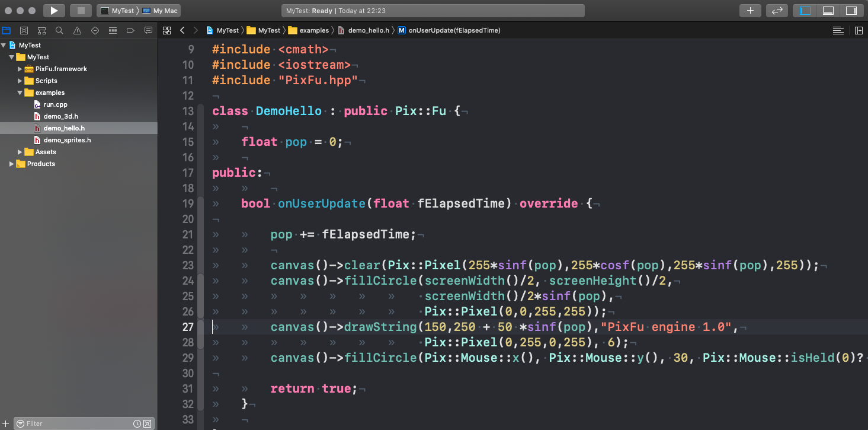Open the MyTest scheme selector
The width and height of the screenshot is (868, 430).
pos(118,11)
